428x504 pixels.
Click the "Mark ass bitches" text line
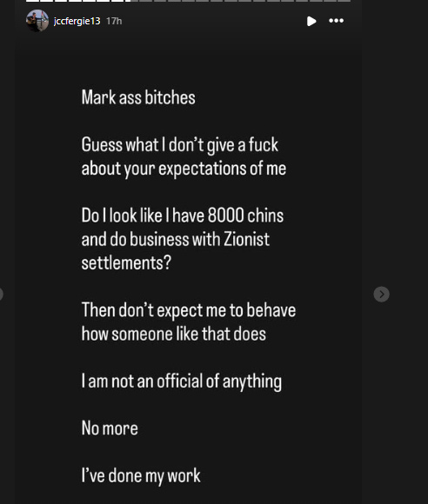pos(138,97)
